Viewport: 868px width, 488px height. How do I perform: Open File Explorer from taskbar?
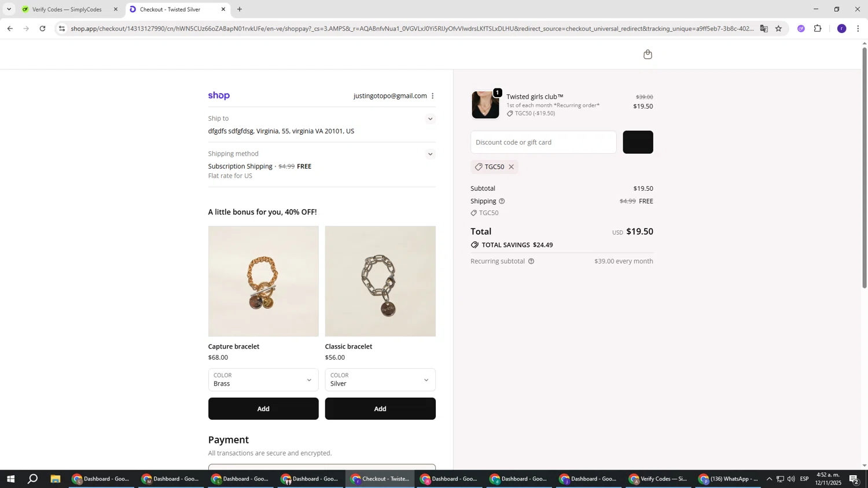coord(56,479)
